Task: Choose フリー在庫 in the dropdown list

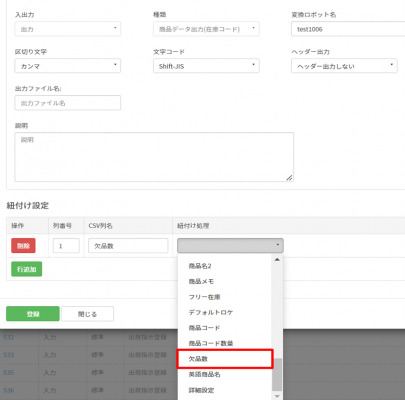Action: coord(225,297)
